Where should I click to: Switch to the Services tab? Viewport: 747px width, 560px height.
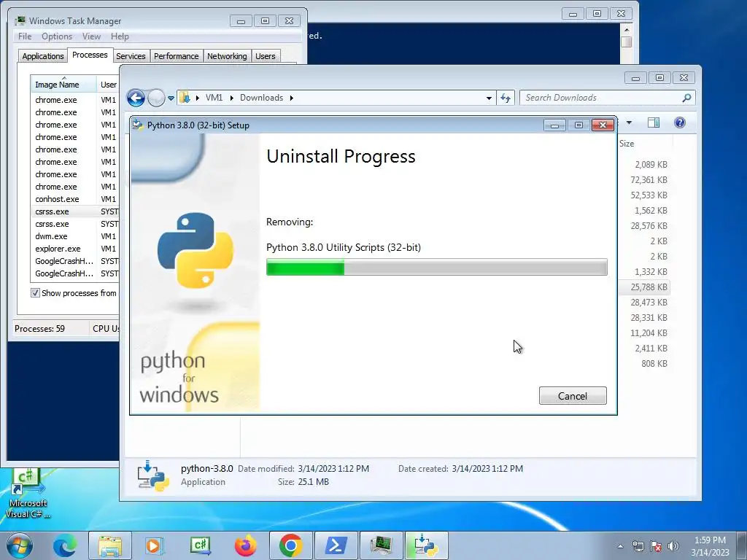tap(131, 56)
